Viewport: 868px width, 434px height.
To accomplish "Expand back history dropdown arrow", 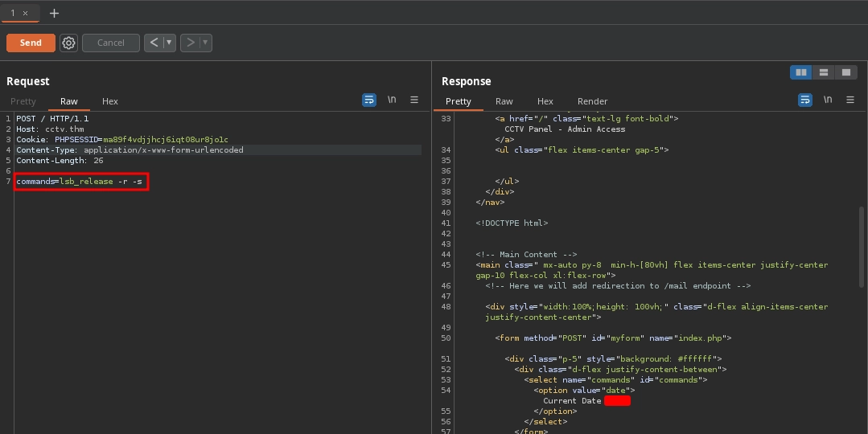I will coord(169,43).
